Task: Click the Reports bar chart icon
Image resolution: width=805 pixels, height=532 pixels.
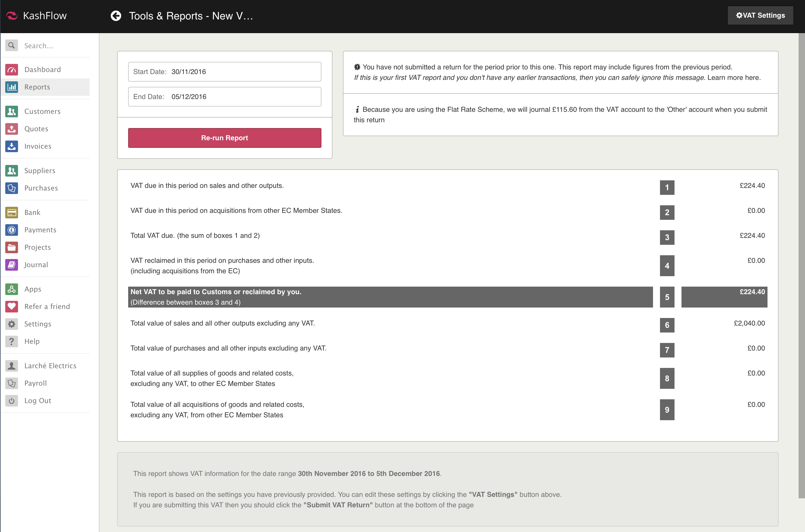Action: 12,87
